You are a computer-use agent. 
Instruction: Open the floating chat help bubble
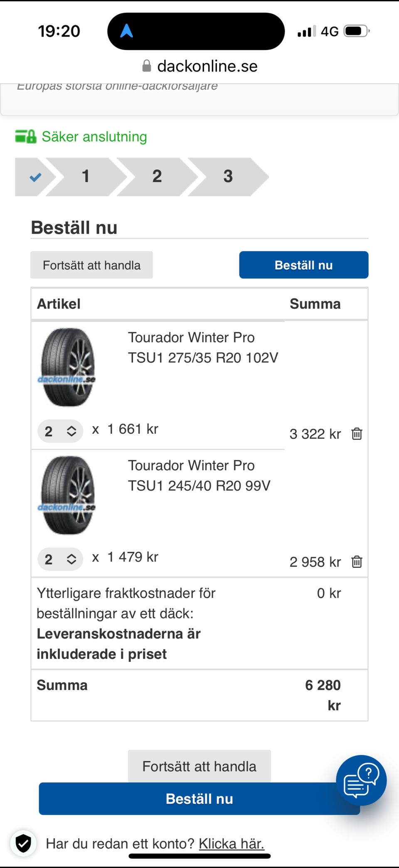361,780
